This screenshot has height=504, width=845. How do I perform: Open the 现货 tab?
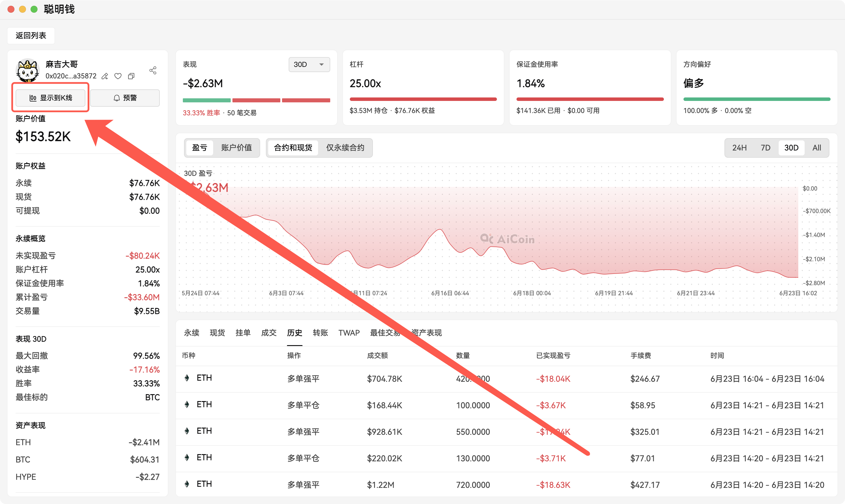tap(217, 333)
